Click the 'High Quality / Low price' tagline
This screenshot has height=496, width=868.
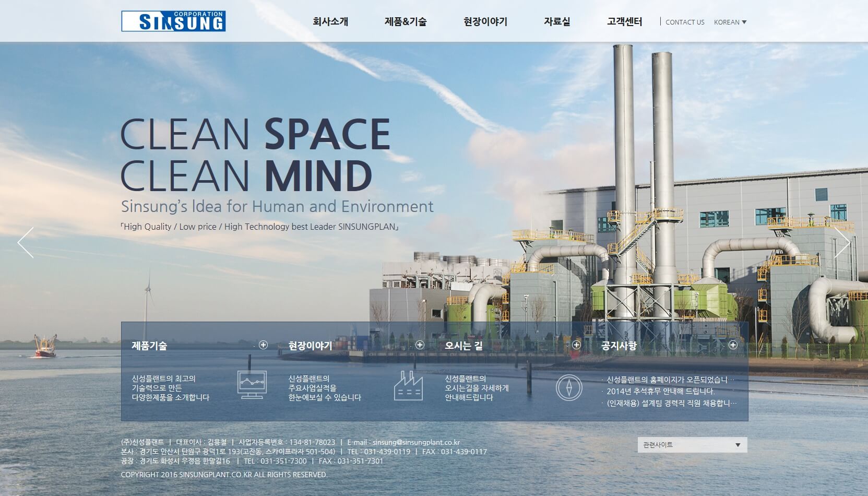click(x=260, y=227)
